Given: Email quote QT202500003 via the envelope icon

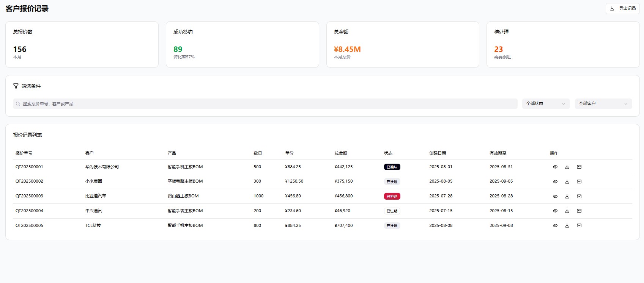Looking at the screenshot, I should 579,196.
